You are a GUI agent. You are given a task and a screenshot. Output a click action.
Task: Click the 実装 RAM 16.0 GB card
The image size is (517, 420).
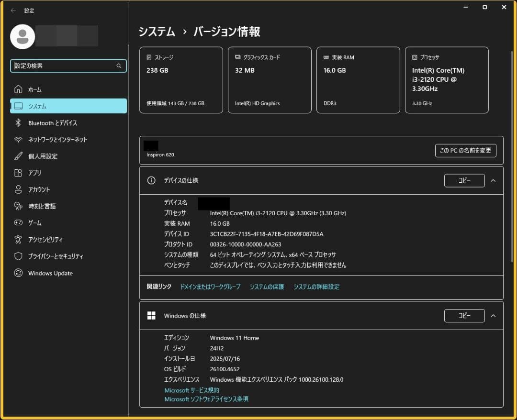coord(358,80)
